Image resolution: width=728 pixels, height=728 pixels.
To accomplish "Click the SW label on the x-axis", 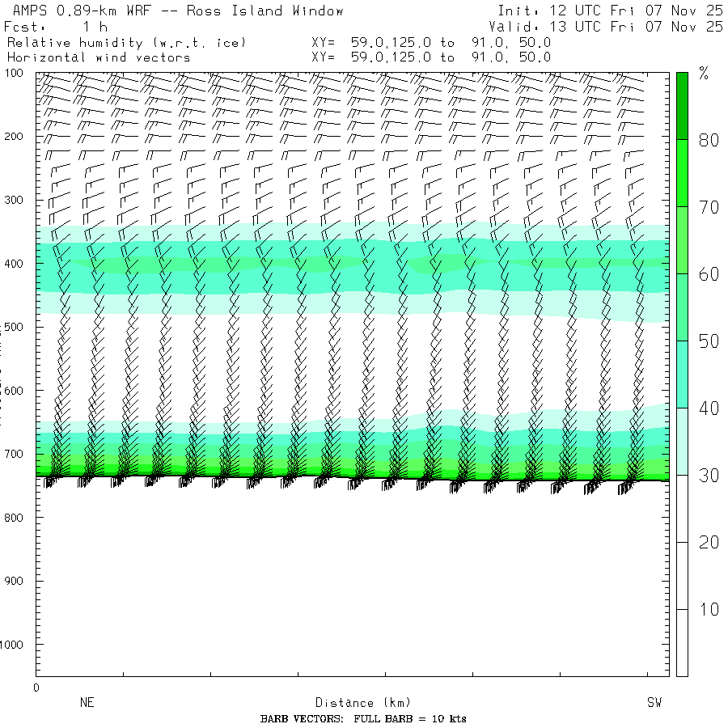I will pos(654,703).
